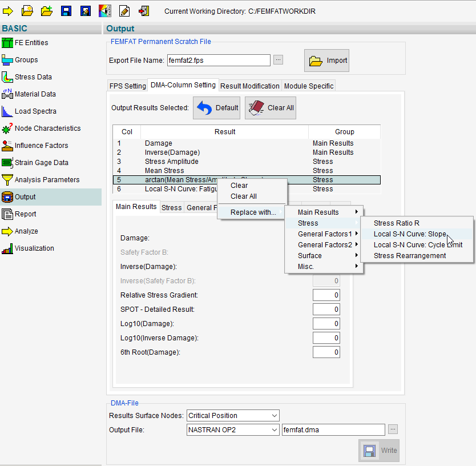Screen dimensions: 476x466
Task: Click the notepad with pencil toolbar icon
Action: pyautogui.click(x=124, y=11)
